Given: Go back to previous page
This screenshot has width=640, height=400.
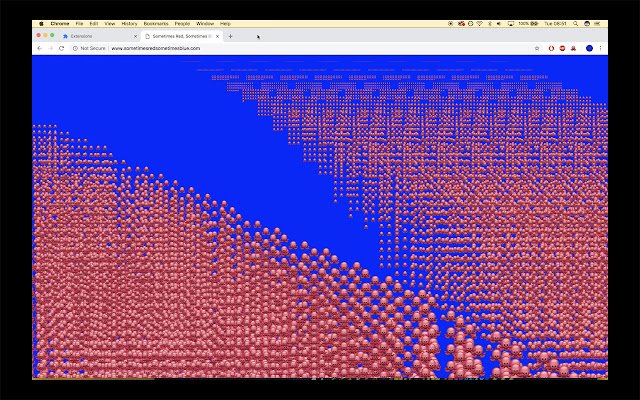Looking at the screenshot, I should (x=40, y=48).
